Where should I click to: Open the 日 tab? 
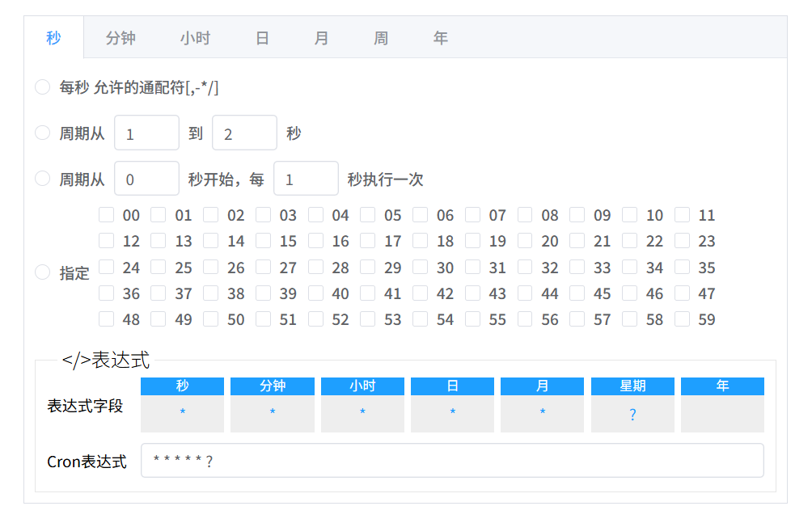[260, 37]
